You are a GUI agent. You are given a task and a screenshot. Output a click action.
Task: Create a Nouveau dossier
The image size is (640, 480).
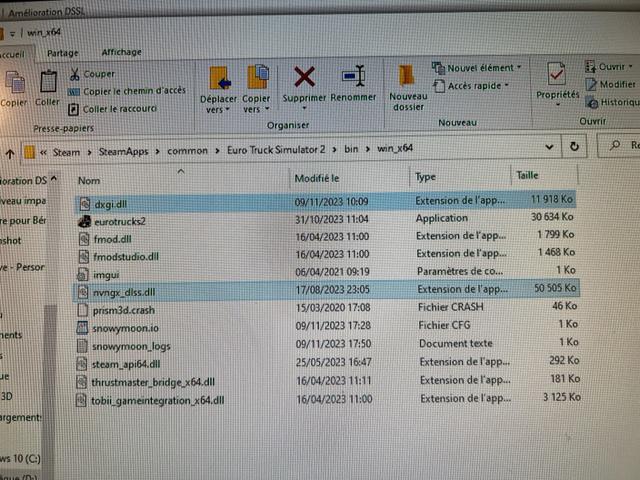click(x=408, y=87)
